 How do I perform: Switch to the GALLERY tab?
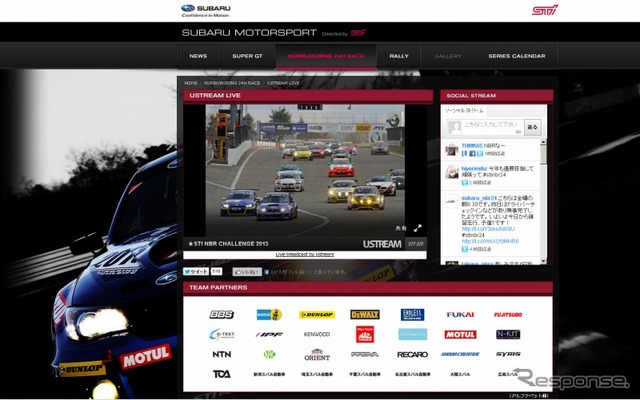448,56
